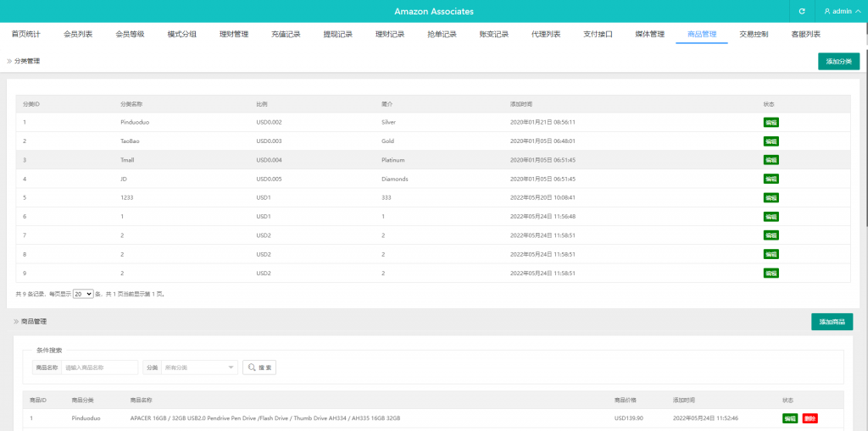Delete the APACER Pen Drive product
Viewport: 868px width, 431px height.
810,418
